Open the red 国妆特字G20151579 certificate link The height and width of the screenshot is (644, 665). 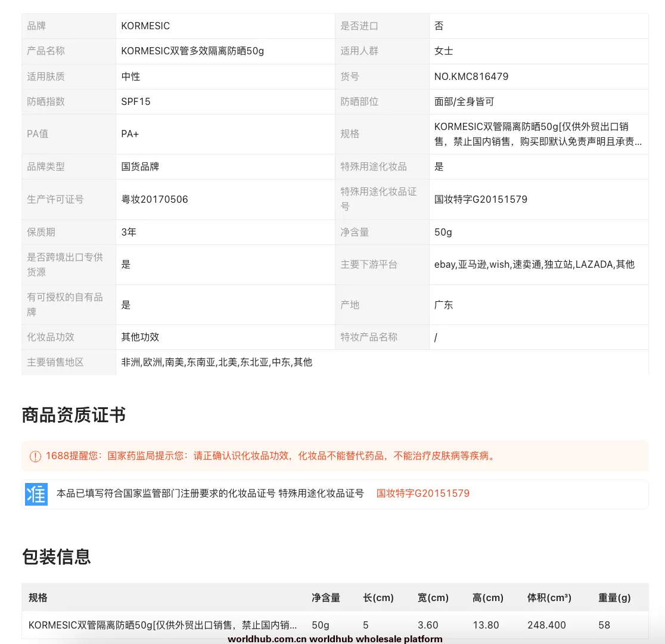point(423,493)
